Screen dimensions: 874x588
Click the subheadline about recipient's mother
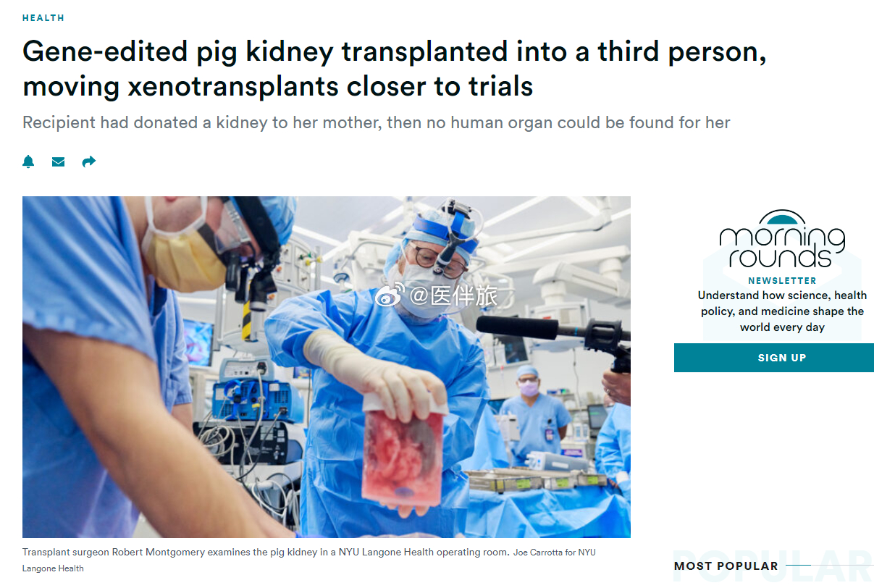377,122
